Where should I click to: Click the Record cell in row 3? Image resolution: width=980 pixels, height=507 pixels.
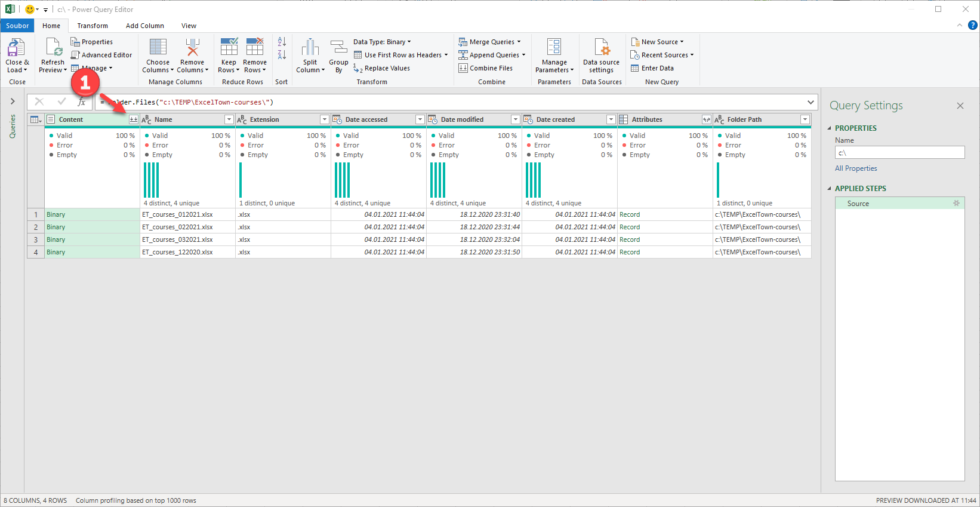(x=665, y=239)
